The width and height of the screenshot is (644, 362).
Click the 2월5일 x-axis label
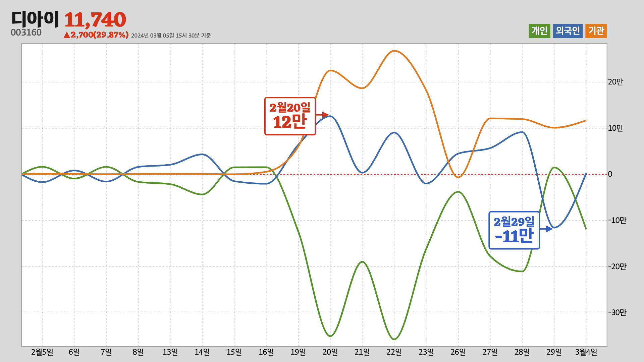point(42,352)
